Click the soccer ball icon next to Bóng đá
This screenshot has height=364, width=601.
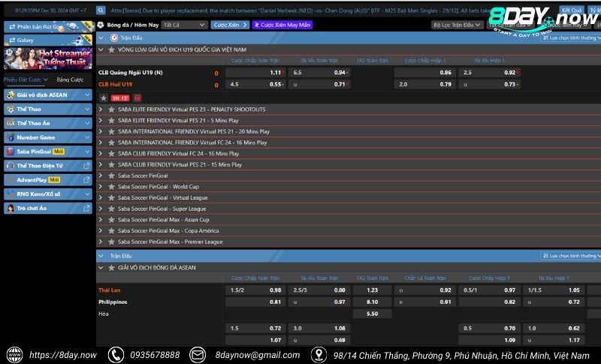[x=101, y=25]
